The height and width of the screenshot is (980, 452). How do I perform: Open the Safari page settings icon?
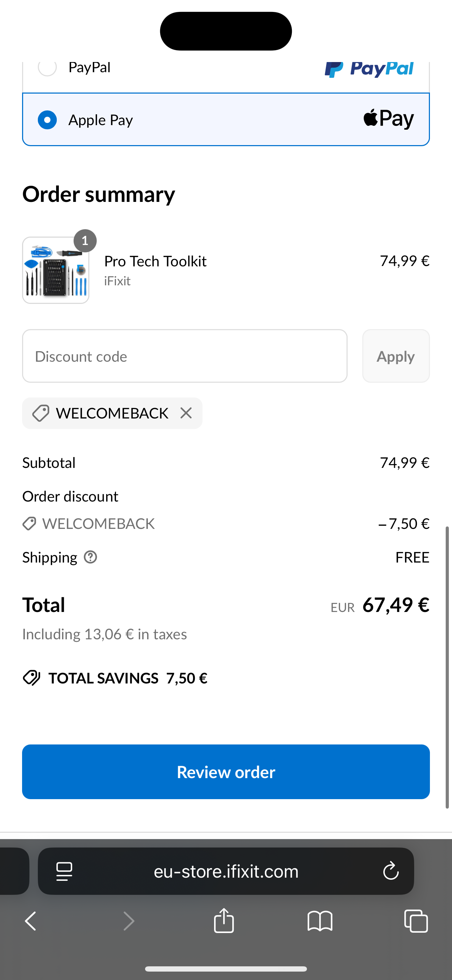64,871
